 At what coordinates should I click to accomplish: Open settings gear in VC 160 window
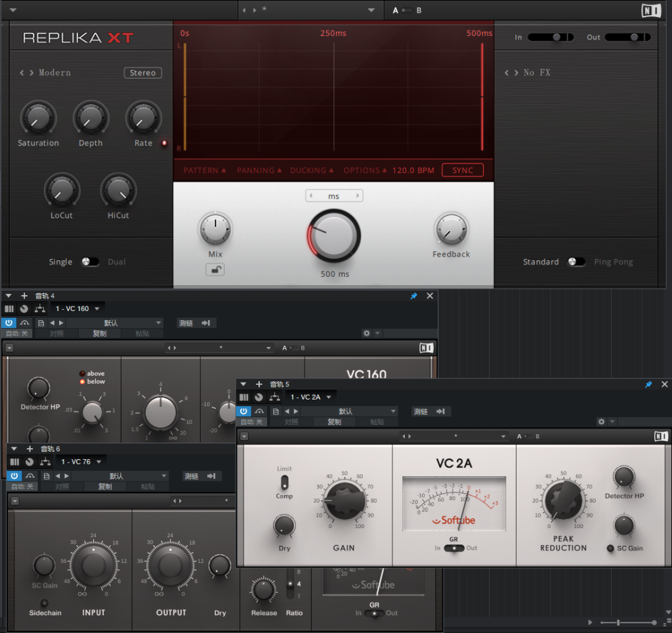(x=366, y=333)
